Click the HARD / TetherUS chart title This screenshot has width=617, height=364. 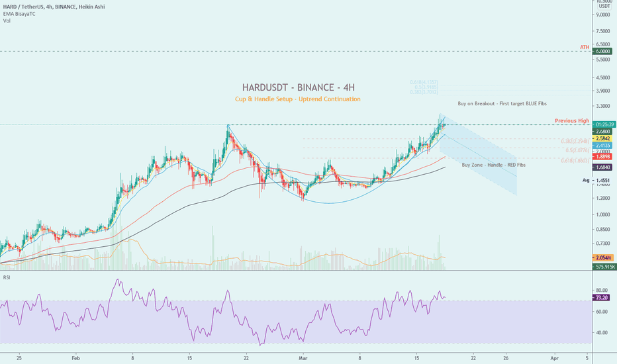click(x=54, y=7)
